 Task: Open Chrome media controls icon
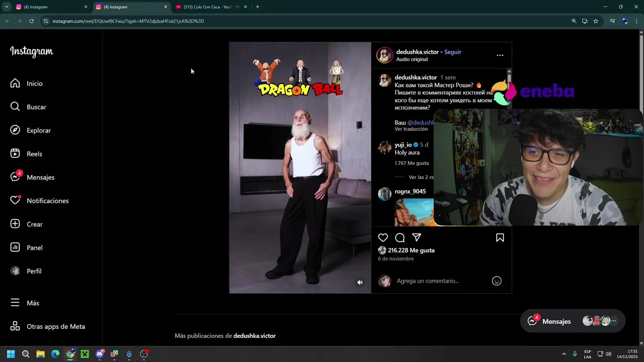pos(612,21)
